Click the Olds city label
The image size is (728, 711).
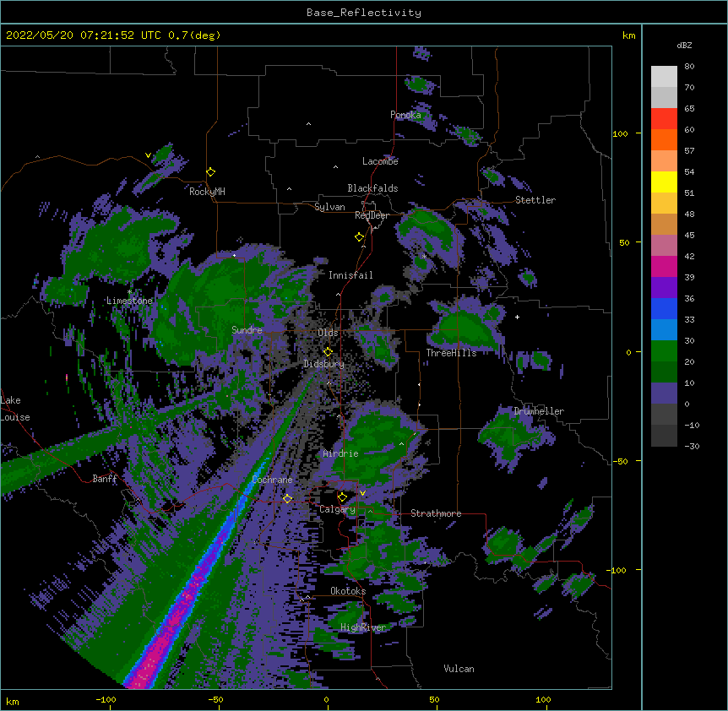(x=328, y=333)
